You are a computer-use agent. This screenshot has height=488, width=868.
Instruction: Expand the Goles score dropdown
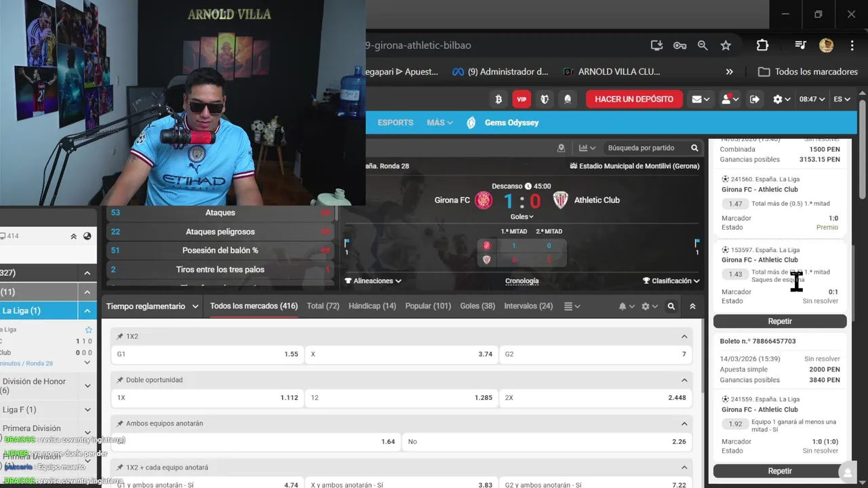(521, 217)
